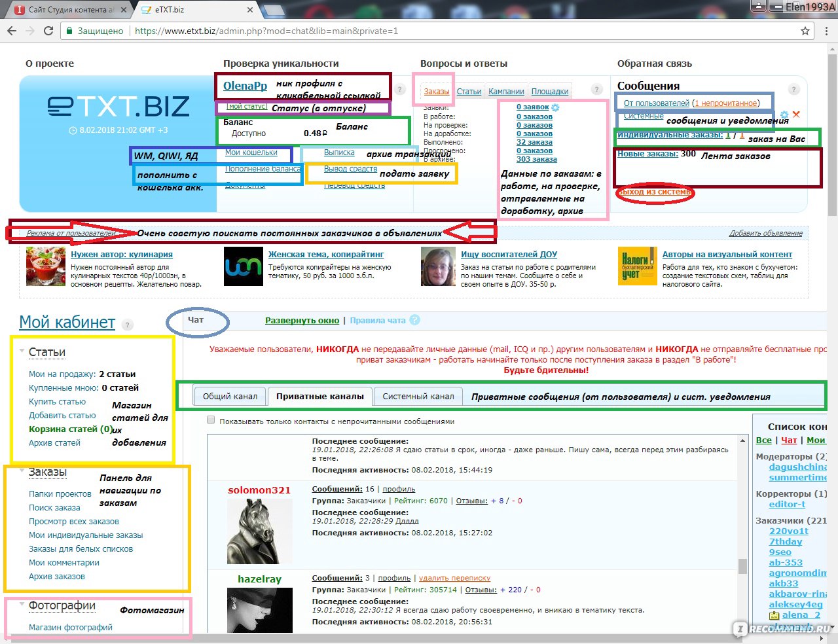Select Приватные каналы tab
This screenshot has width=838, height=644.
tap(319, 396)
